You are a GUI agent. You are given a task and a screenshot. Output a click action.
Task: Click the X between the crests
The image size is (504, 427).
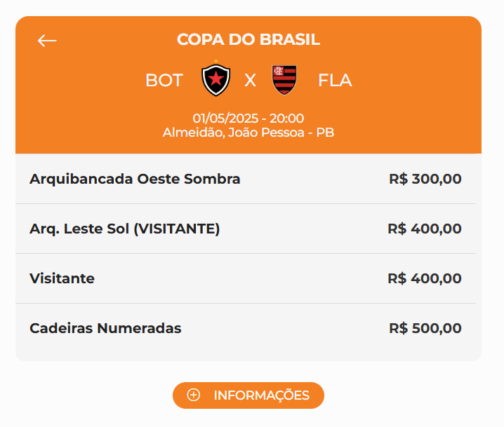coord(250,81)
